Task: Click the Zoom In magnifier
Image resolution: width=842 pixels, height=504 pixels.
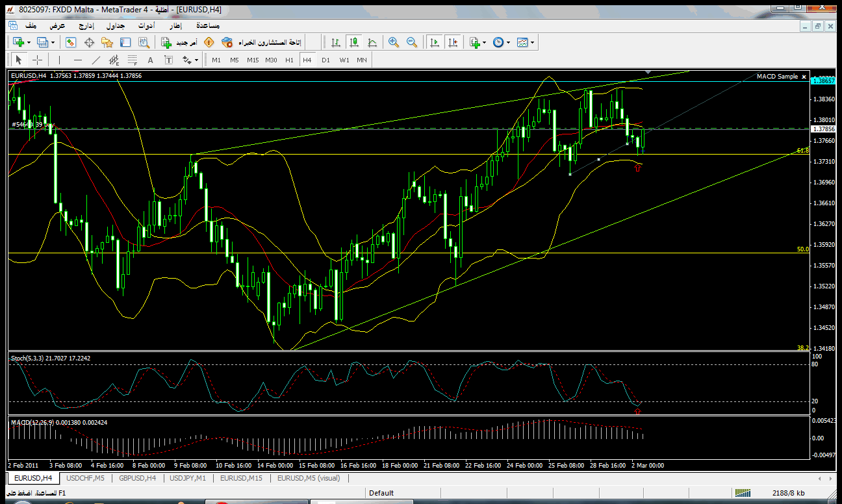Action: tap(393, 42)
